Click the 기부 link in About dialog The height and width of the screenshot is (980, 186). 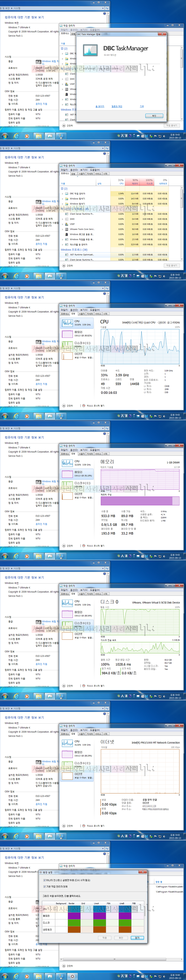(x=141, y=107)
